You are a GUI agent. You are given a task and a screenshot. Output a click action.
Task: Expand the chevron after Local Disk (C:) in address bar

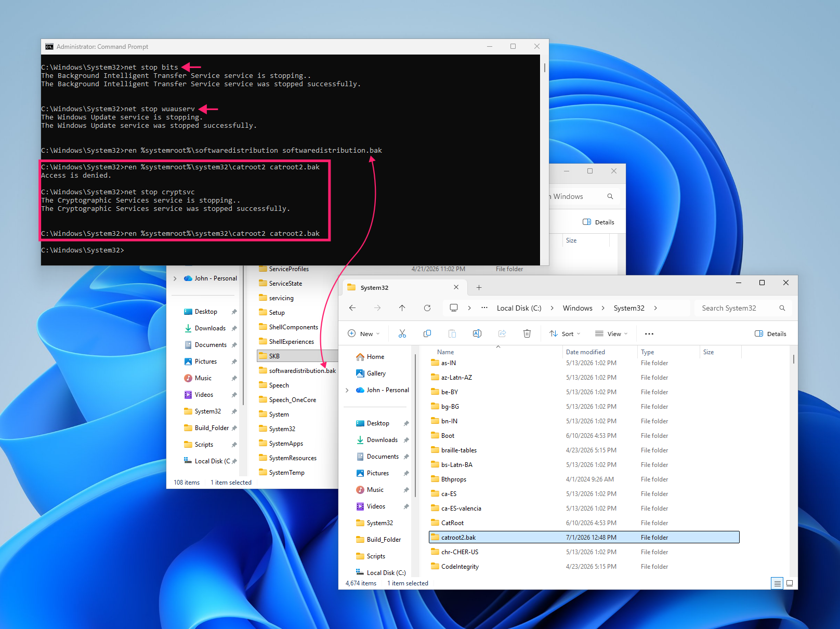click(x=552, y=308)
